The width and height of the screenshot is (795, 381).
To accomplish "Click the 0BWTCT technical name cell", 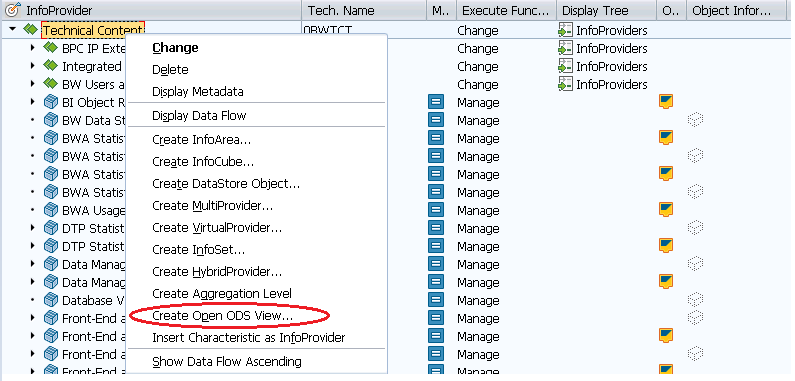I will [328, 30].
